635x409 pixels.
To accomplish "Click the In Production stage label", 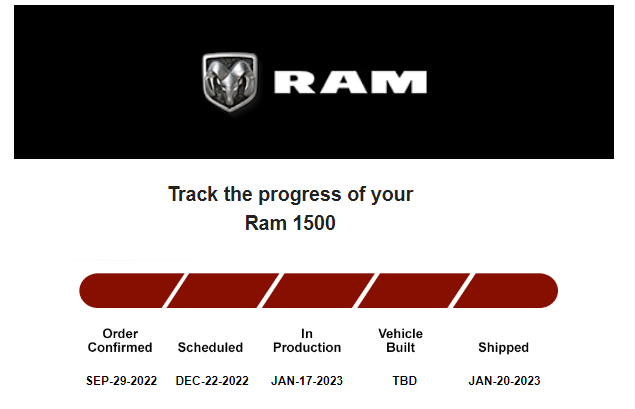I will point(307,341).
